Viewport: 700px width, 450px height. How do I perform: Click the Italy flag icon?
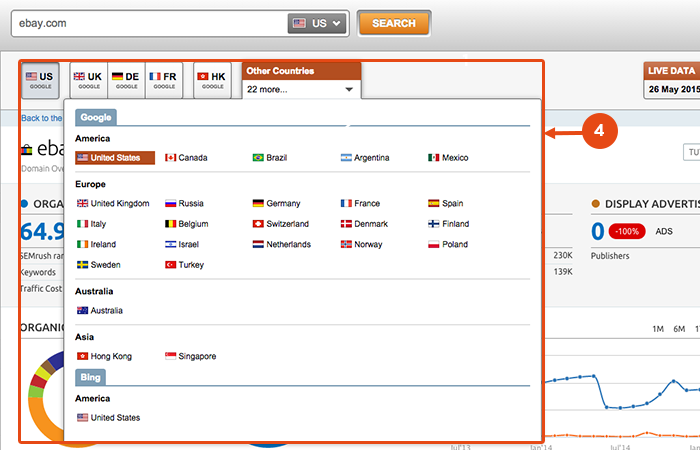pos(83,224)
